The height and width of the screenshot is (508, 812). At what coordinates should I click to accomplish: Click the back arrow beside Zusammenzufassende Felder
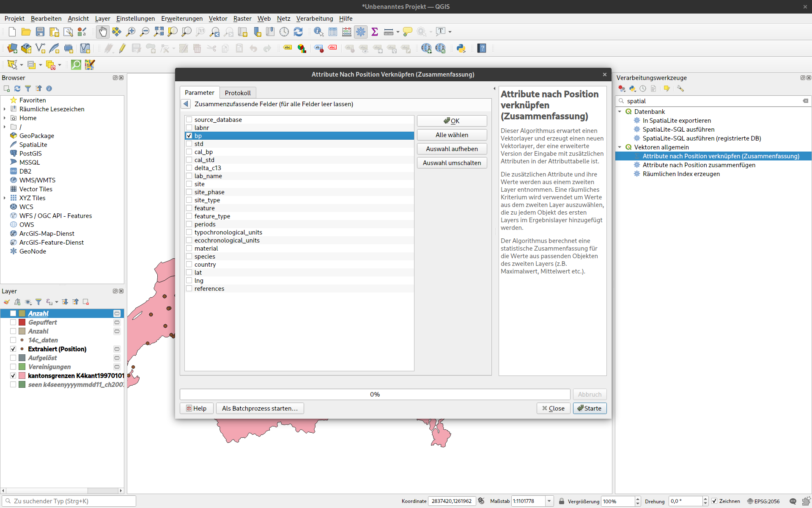(x=186, y=104)
